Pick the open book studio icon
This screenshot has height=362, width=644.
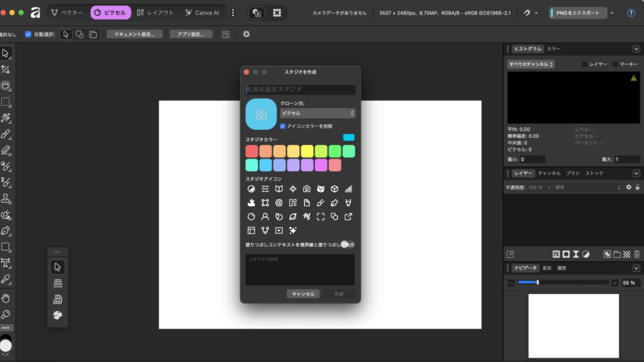coord(279,189)
